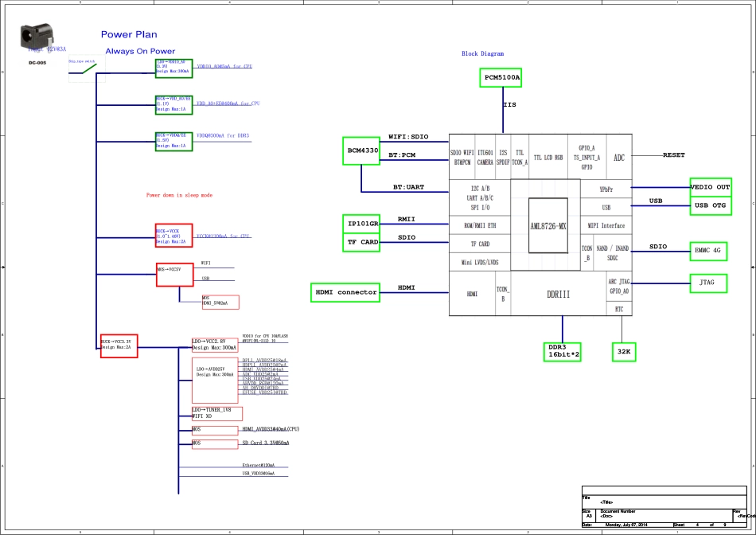Click the BUCK VCC3.3V red box
Screen dimensions: 756x535
click(x=119, y=346)
